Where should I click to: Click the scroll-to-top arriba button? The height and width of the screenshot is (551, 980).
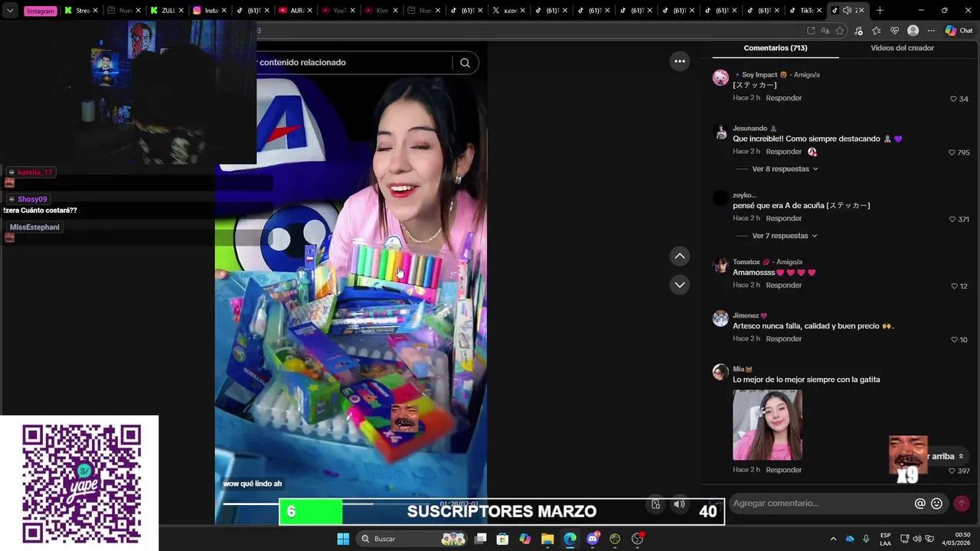tap(947, 456)
